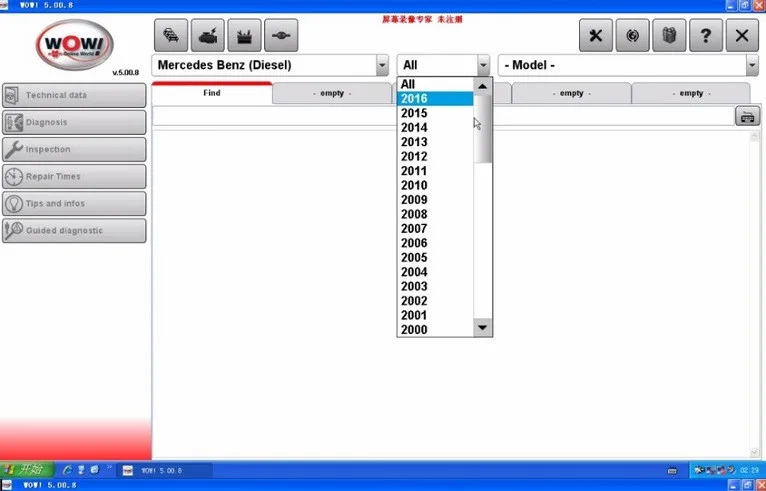Choose All in the year list
The height and width of the screenshot is (491, 766).
pos(435,84)
